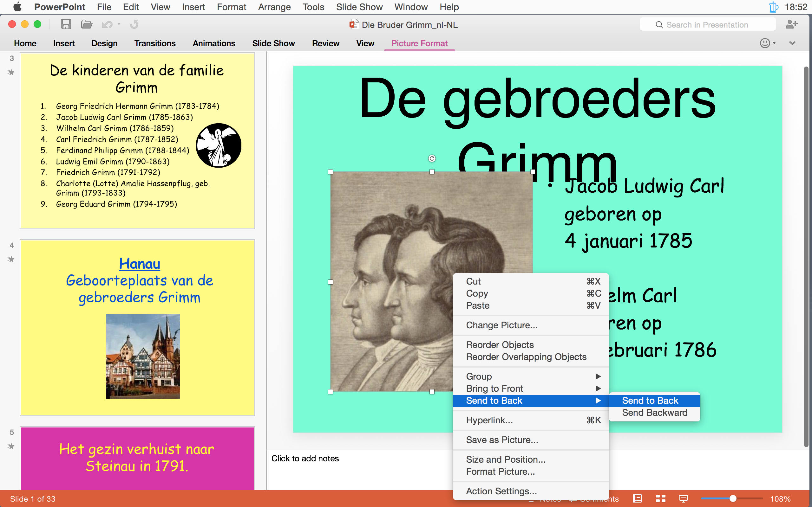Switch to Slide Sorter view icon
Screen dimensions: 812x507
pos(660,499)
